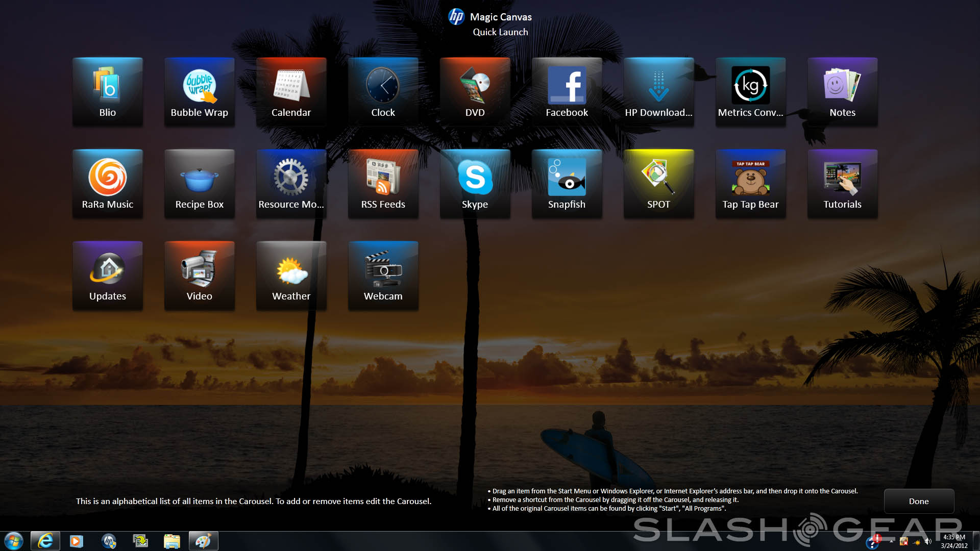Image resolution: width=980 pixels, height=551 pixels.
Task: Click the Windows Start button
Action: 14,541
